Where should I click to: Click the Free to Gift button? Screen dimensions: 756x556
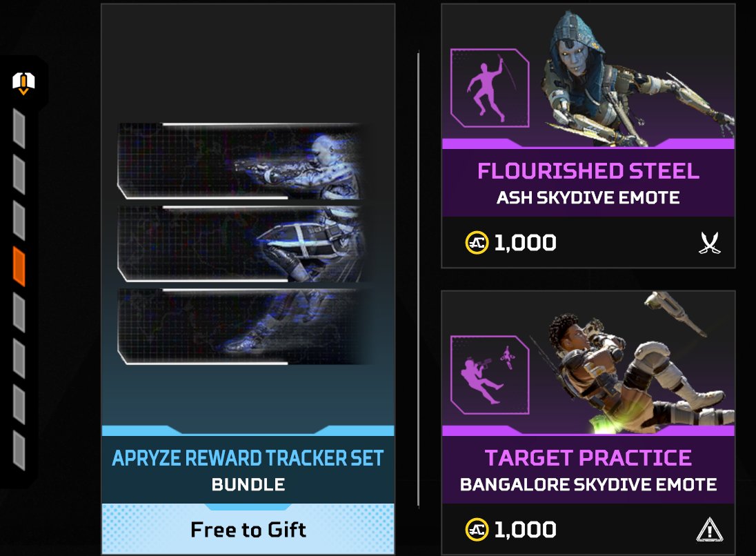[248, 529]
